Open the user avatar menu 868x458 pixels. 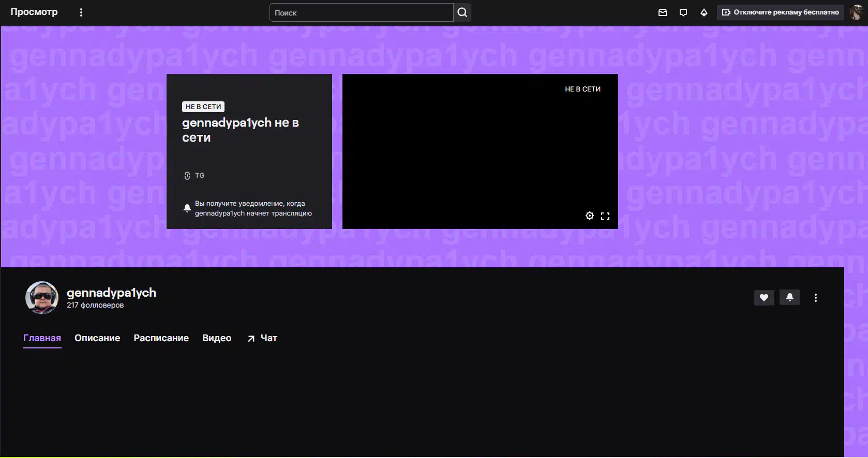pos(857,12)
